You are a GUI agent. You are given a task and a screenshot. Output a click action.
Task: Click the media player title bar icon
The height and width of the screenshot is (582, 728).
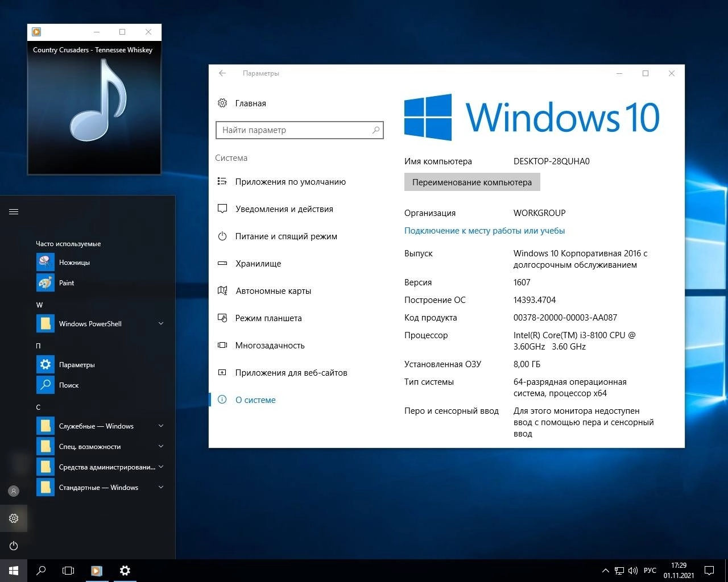coord(36,32)
